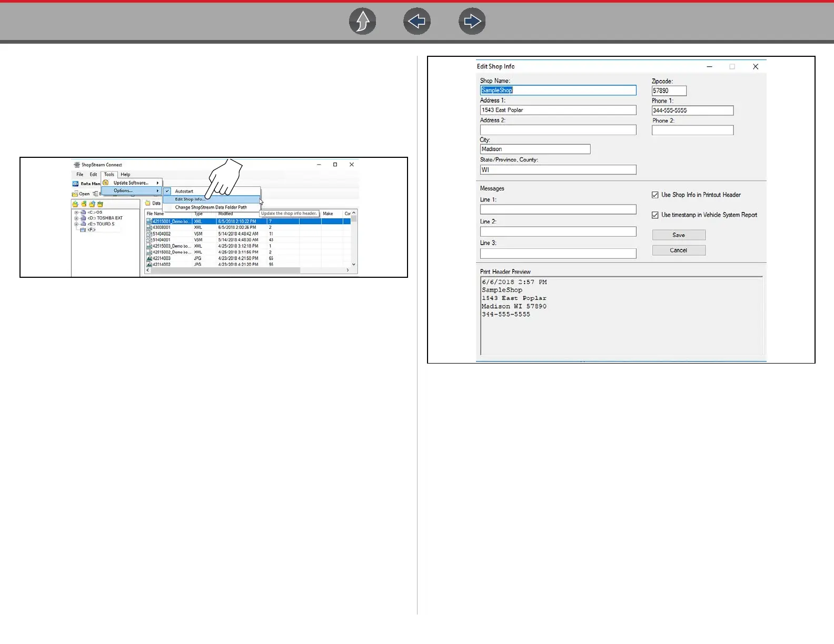Click the Address 1 input field
The width and height of the screenshot is (834, 644).
pos(558,110)
